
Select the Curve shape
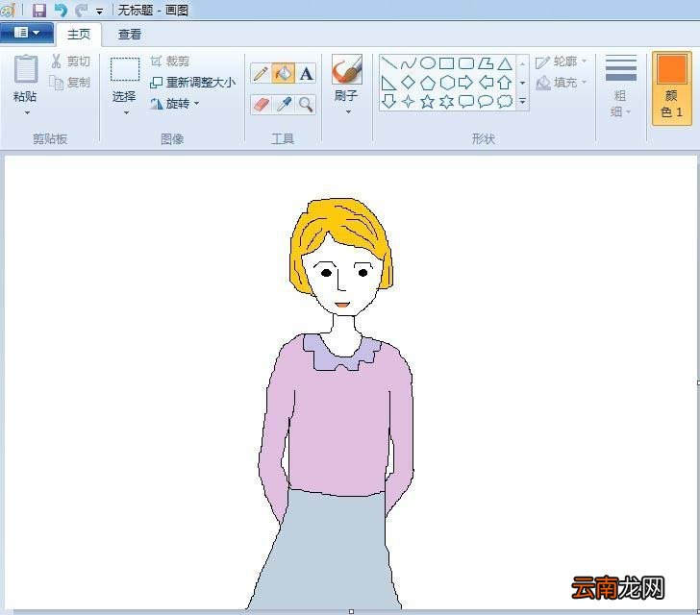[409, 62]
